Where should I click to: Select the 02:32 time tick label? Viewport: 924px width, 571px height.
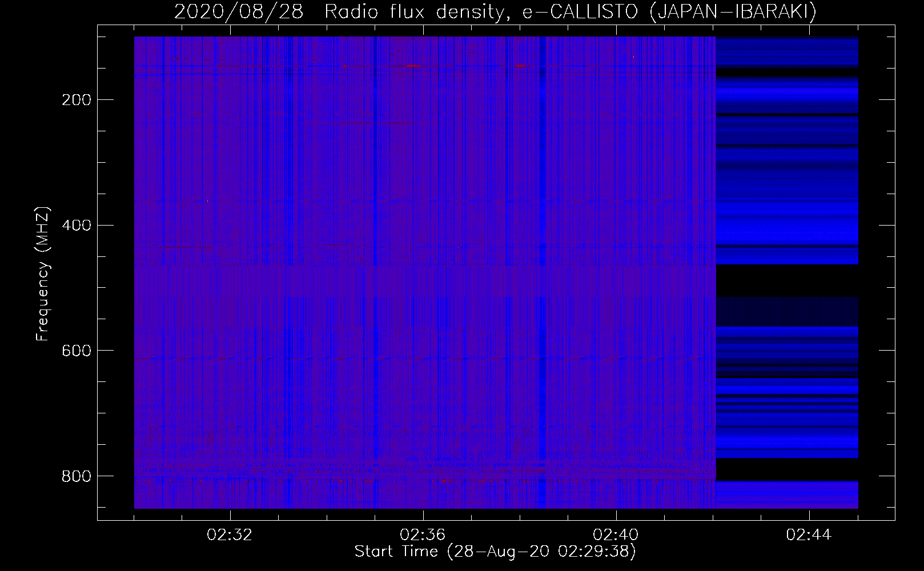click(x=230, y=535)
